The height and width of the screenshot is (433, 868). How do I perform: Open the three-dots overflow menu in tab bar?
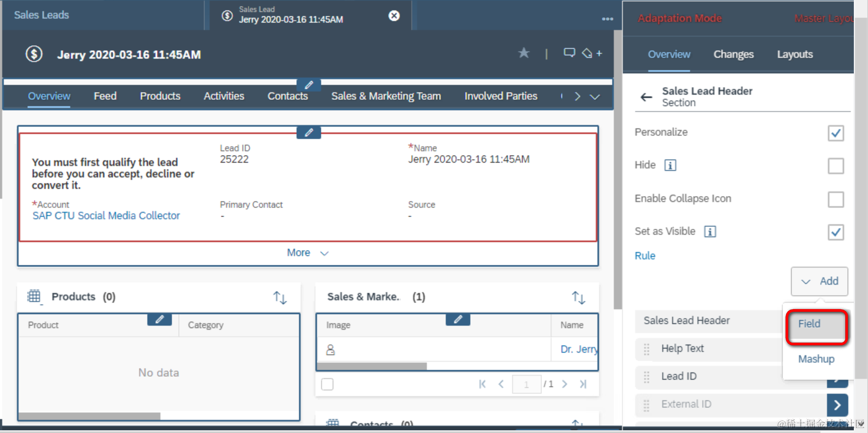pyautogui.click(x=607, y=19)
